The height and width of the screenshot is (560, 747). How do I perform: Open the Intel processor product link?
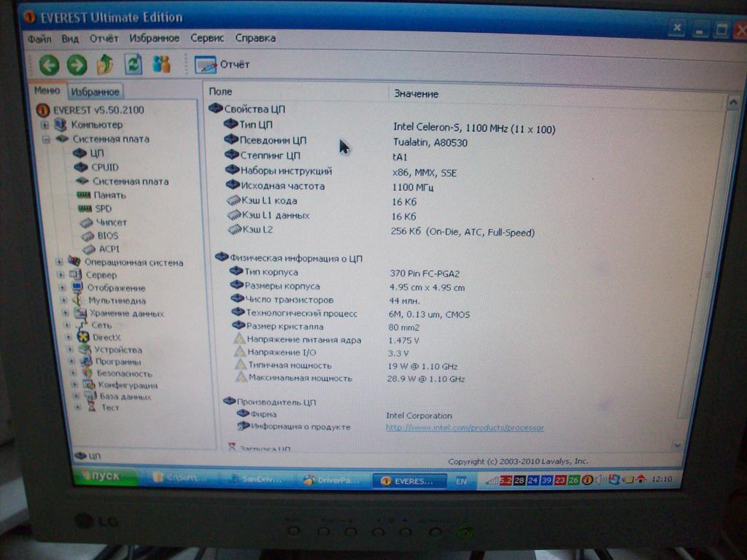(464, 427)
